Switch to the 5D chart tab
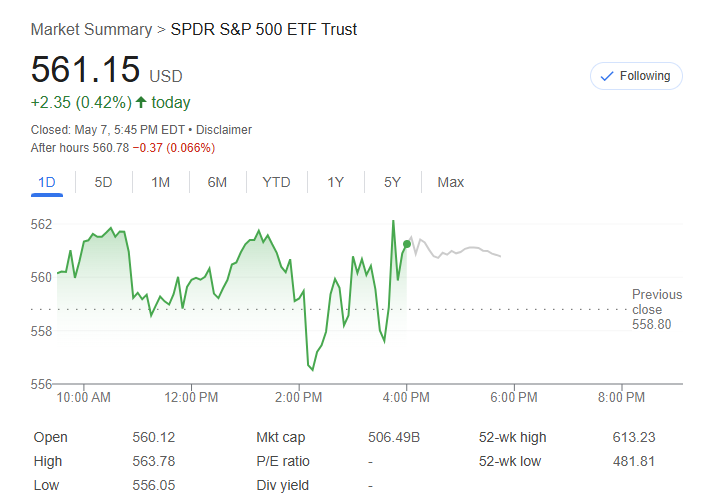The image size is (703, 503). 103,182
